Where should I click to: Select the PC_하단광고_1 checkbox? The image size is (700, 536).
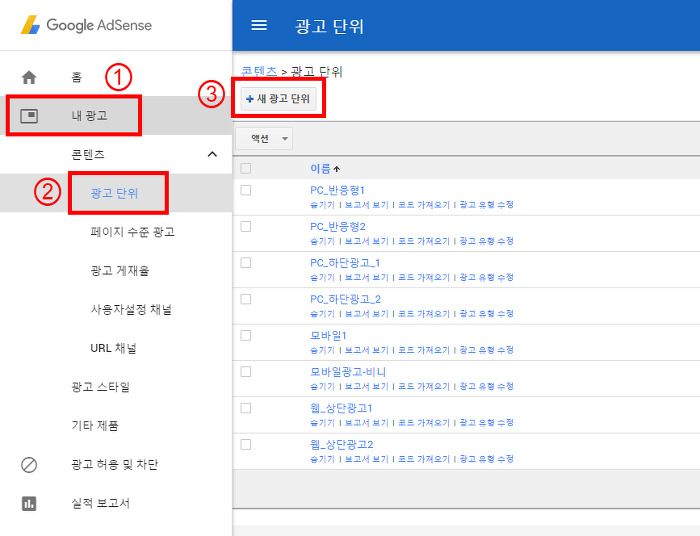click(246, 262)
